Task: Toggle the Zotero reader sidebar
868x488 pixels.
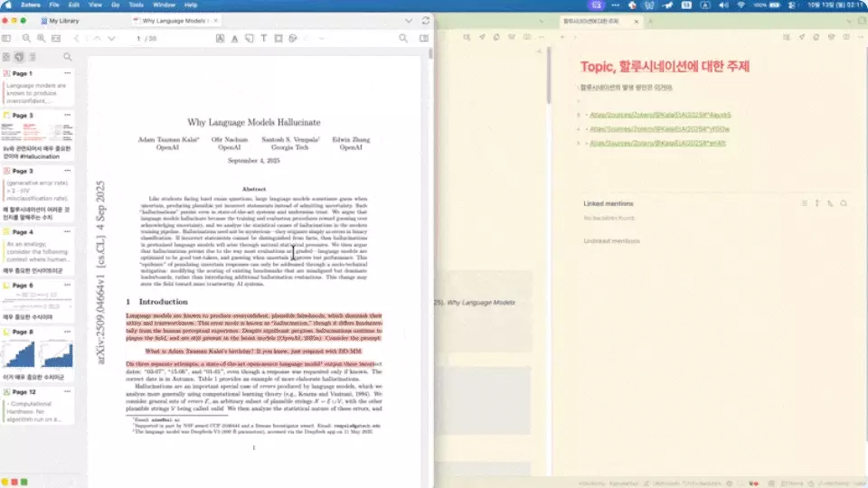Action: click(x=6, y=38)
